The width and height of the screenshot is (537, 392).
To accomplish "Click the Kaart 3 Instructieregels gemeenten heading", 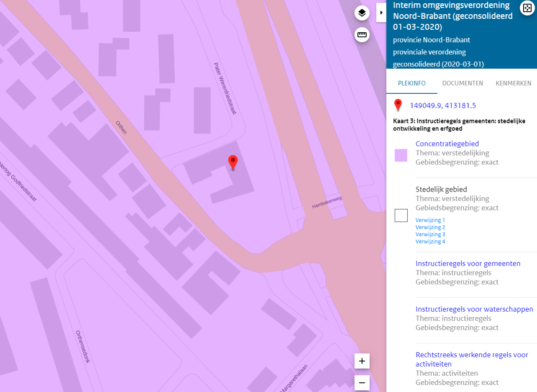I will point(459,125).
